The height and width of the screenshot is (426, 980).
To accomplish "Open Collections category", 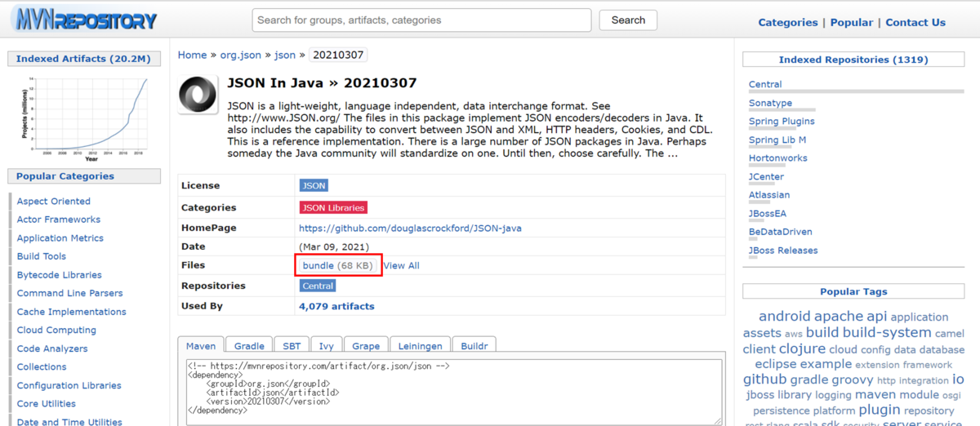I will [x=42, y=366].
